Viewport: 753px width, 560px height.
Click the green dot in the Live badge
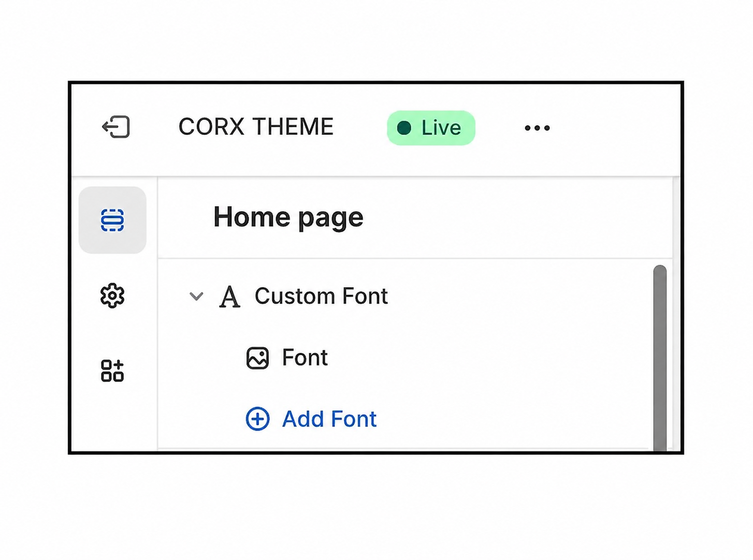point(404,128)
